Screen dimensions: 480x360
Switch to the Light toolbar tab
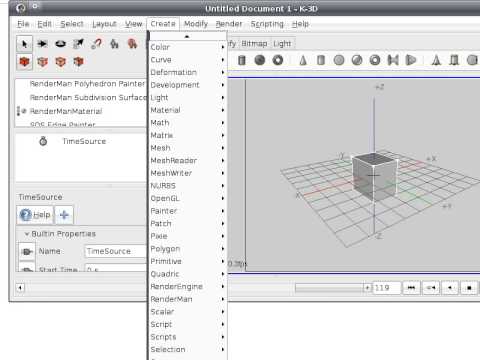(x=282, y=44)
